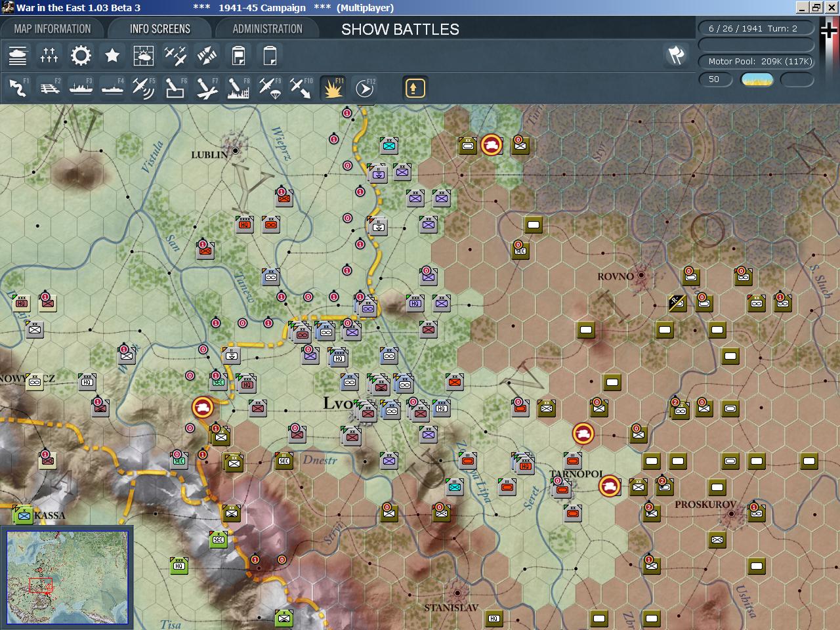The height and width of the screenshot is (630, 840).
Task: Switch to the Map Information tab
Action: point(52,29)
